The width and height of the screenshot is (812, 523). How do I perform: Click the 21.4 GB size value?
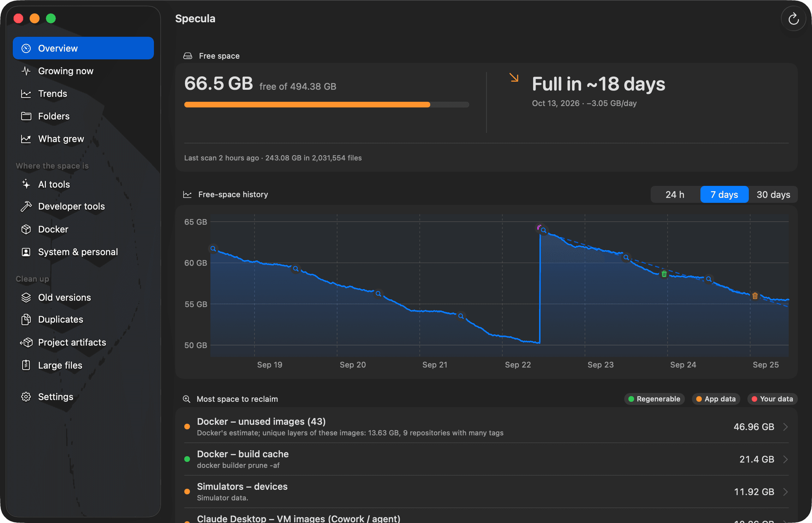click(x=757, y=459)
